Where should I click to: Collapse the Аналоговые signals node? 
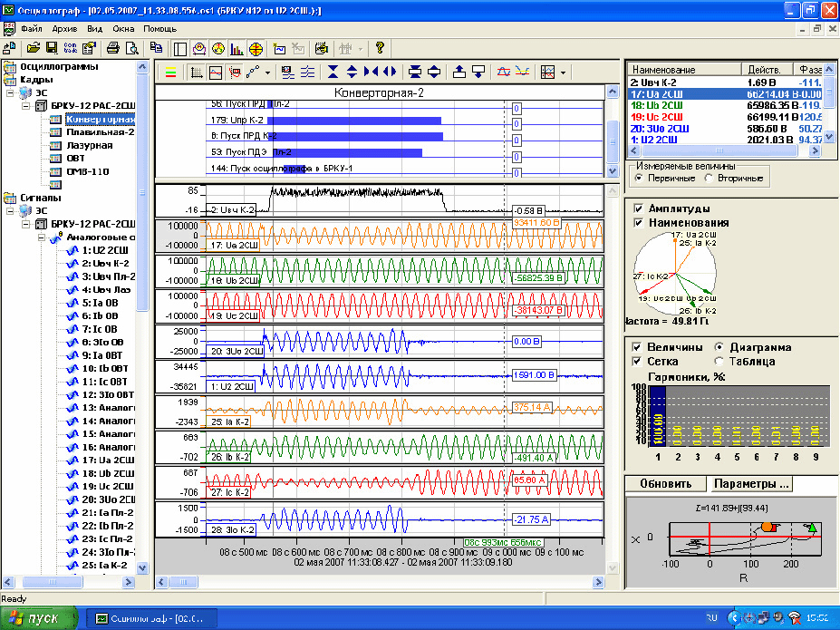point(42,237)
